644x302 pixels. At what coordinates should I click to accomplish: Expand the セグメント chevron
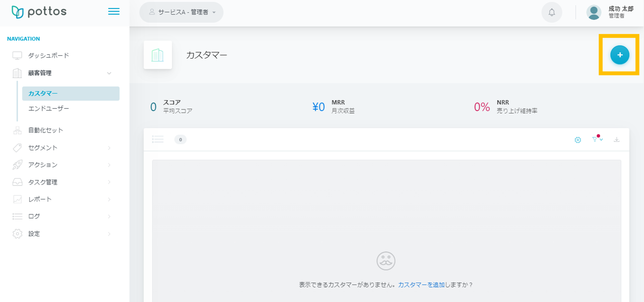coord(109,148)
